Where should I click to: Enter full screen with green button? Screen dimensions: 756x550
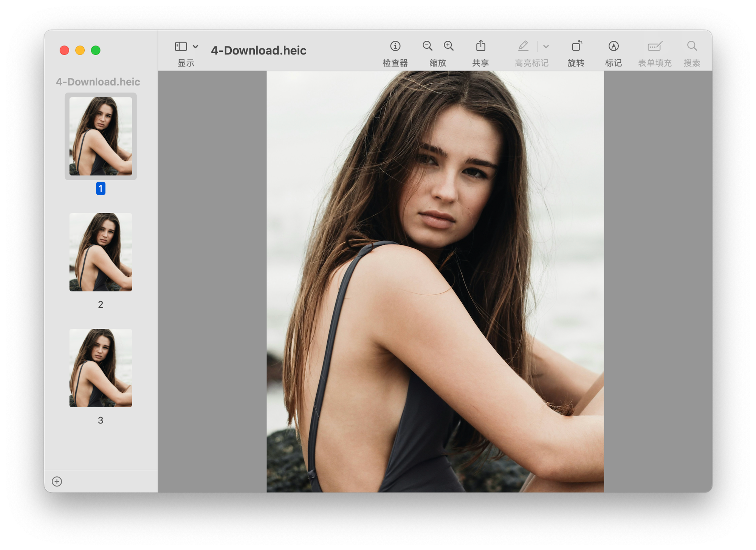coord(96,50)
